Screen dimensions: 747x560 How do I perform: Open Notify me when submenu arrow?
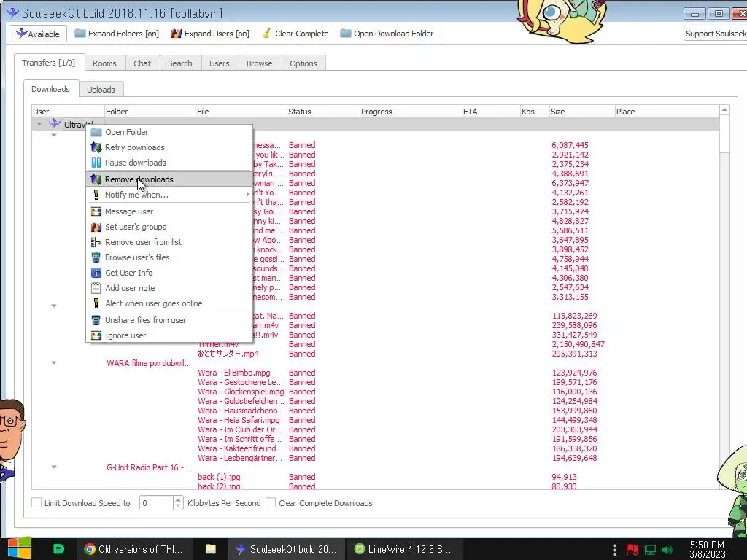(x=247, y=194)
